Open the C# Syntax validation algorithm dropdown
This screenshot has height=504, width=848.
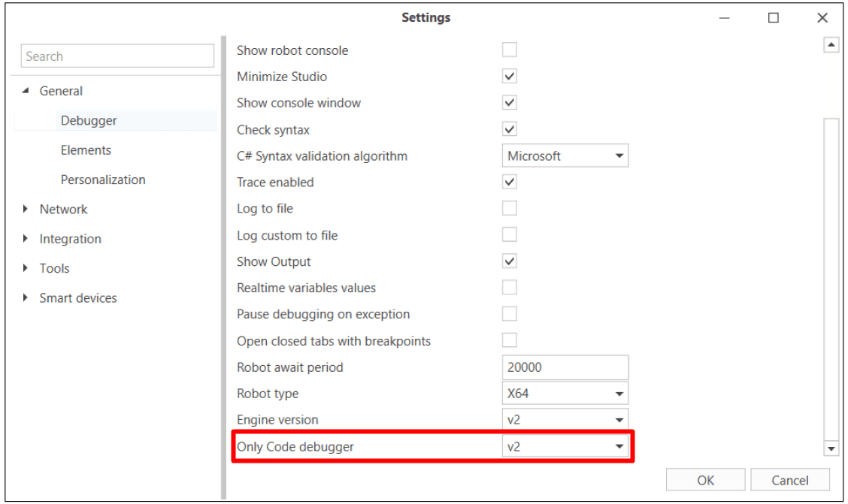565,156
